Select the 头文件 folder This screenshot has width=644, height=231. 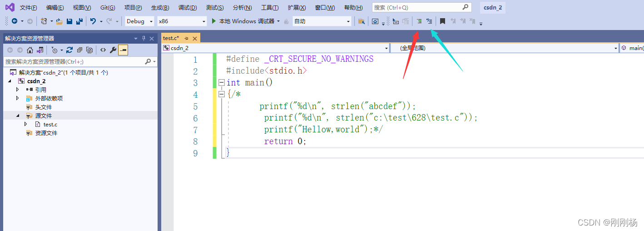44,107
